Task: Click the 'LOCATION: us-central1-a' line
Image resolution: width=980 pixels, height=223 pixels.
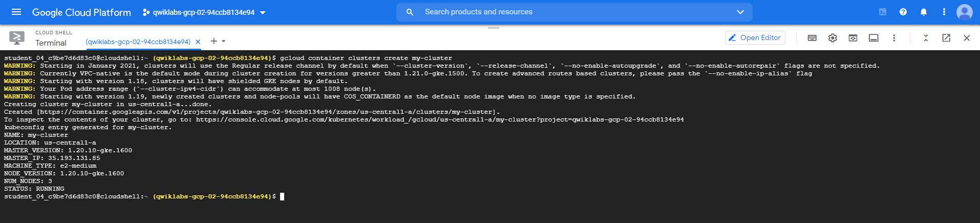Action: tap(50, 143)
